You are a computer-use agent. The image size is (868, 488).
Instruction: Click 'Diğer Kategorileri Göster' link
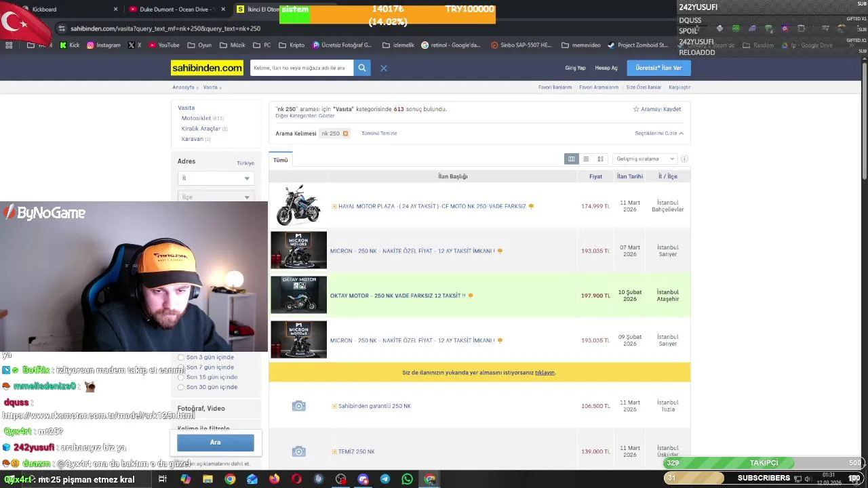click(304, 116)
